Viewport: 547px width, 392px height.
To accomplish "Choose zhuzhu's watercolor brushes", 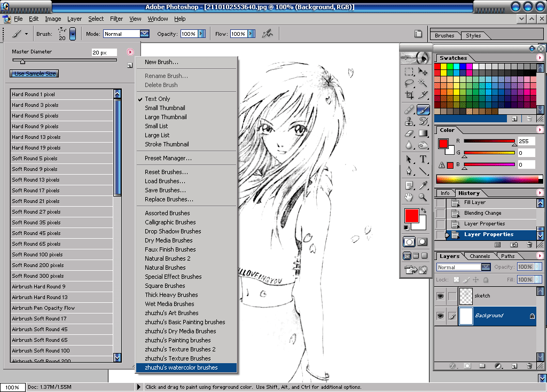I will pyautogui.click(x=186, y=367).
